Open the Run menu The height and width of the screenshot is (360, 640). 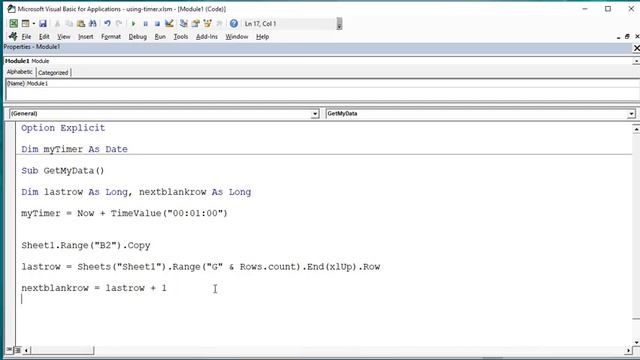pos(160,37)
